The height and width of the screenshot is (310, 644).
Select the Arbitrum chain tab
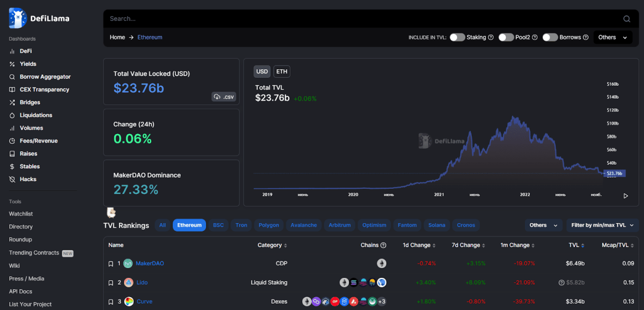click(x=340, y=225)
